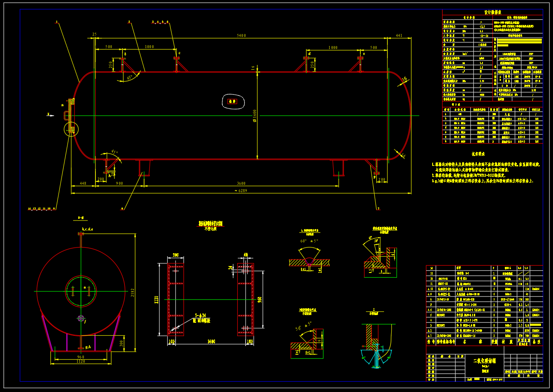
Task: Click the view direction arrow left of tank
Action: (50, 114)
